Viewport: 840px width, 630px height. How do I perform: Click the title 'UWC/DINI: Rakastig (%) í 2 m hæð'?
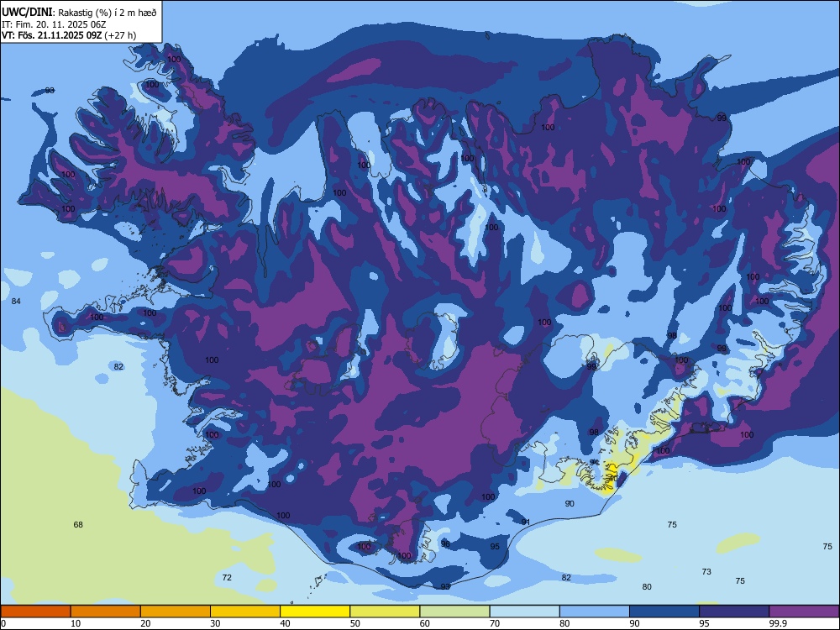tap(79, 13)
